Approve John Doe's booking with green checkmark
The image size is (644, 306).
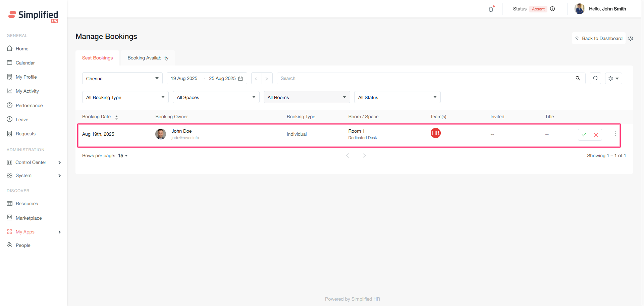pyautogui.click(x=584, y=135)
